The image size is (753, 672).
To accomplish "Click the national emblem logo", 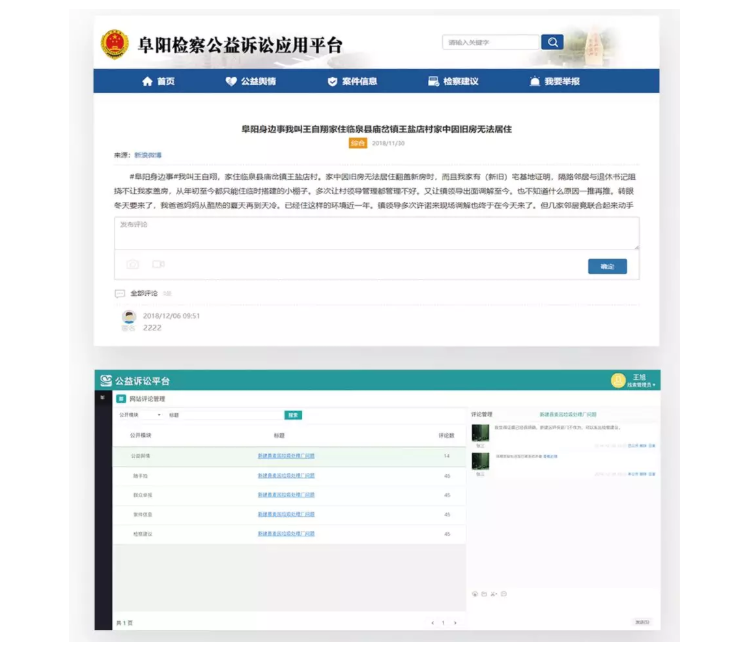I will (115, 44).
